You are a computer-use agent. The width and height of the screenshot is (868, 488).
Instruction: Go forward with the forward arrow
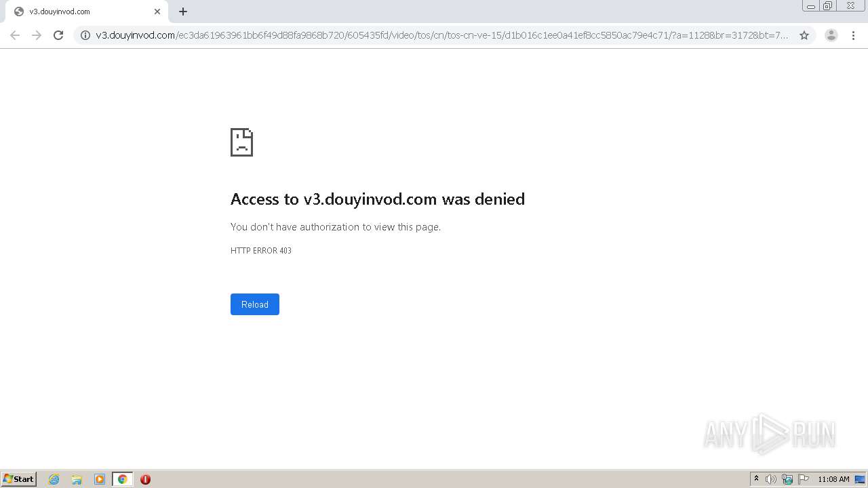37,35
